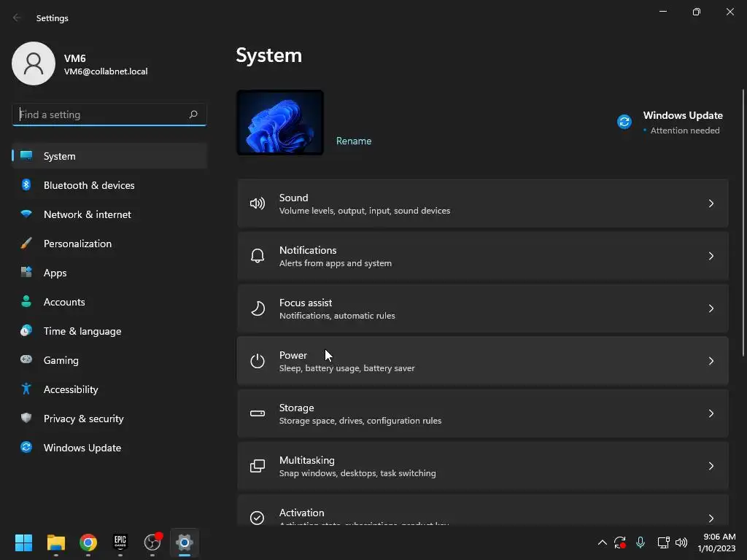
Task: Click the desktop wallpaper thumbnail
Action: 280,122
